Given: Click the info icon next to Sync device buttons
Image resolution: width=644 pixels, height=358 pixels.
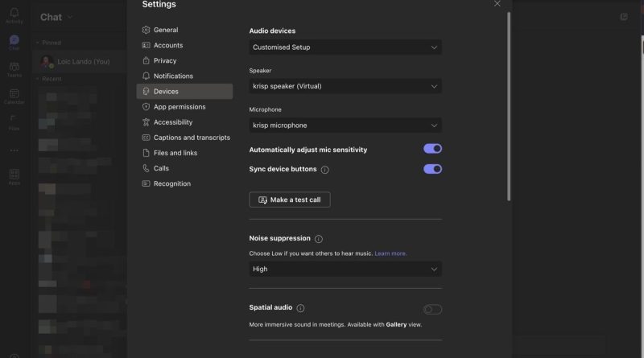Looking at the screenshot, I should coord(325,170).
